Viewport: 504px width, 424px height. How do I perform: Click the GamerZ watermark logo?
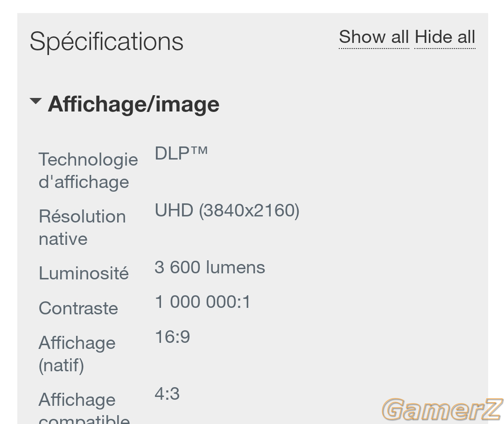(x=442, y=409)
